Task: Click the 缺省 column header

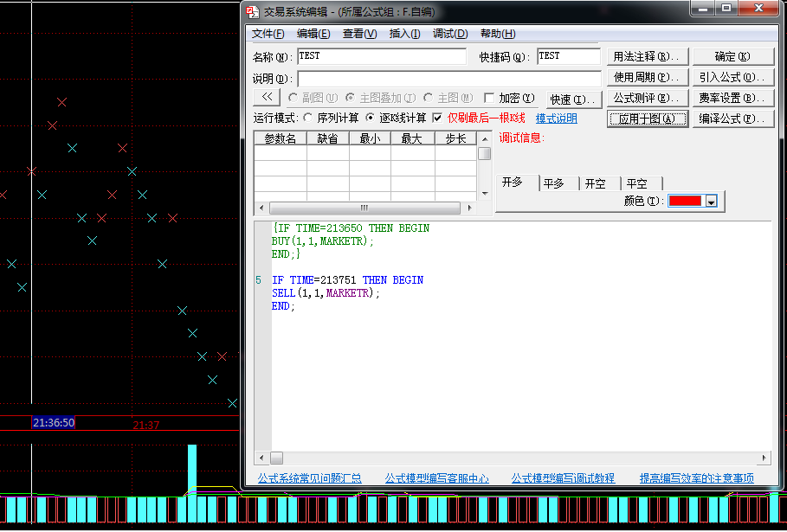Action: (x=328, y=138)
